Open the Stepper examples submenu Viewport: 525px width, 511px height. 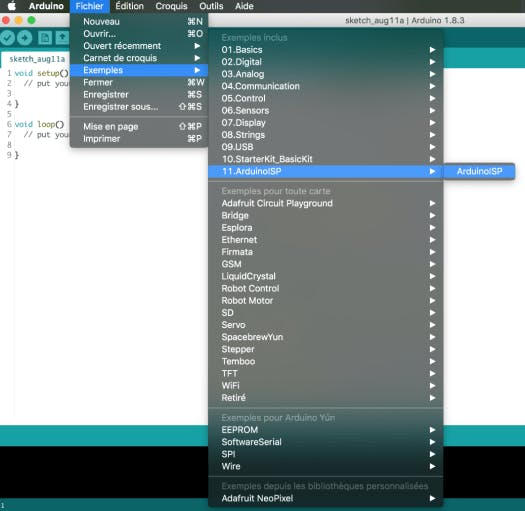(325, 349)
